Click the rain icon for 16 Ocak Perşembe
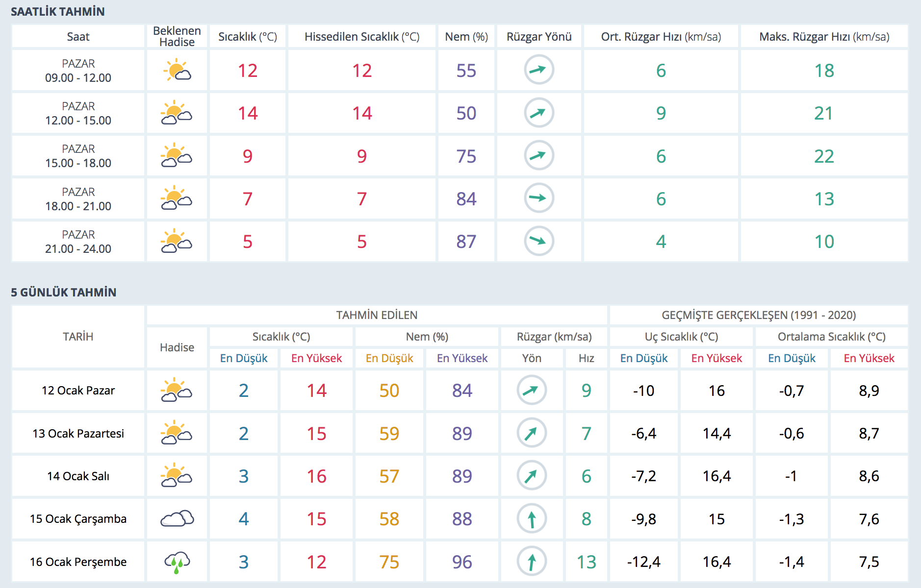This screenshot has width=921, height=588. click(177, 562)
